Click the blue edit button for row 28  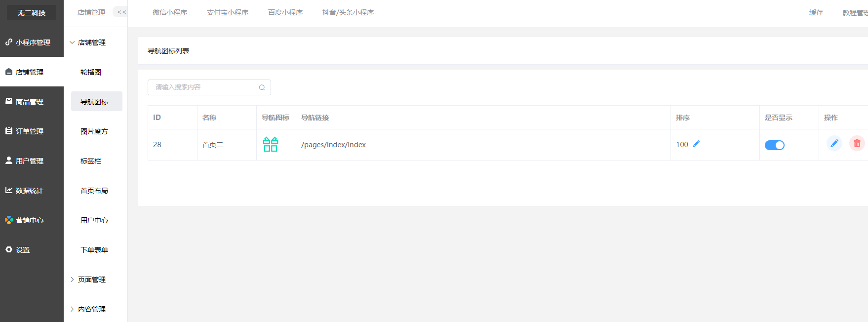834,143
